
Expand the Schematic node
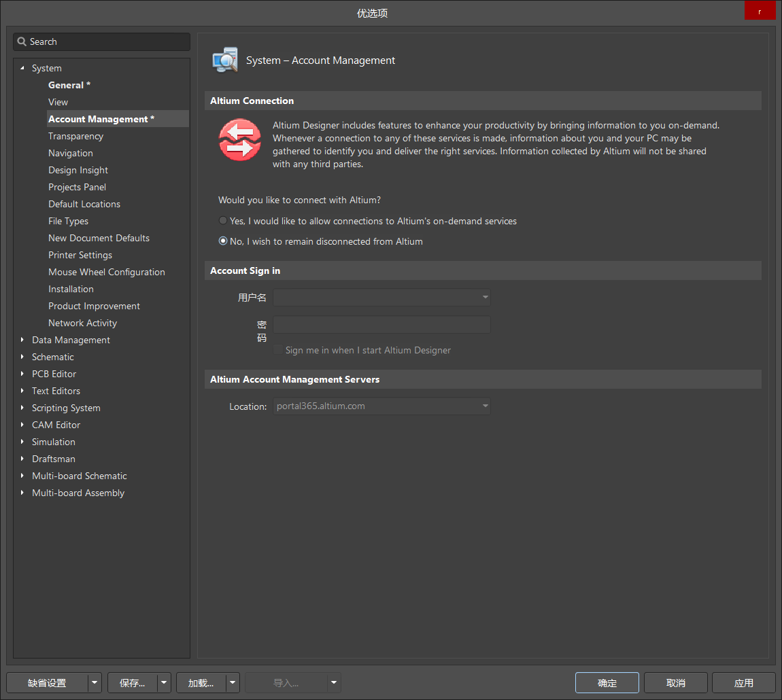click(x=22, y=357)
